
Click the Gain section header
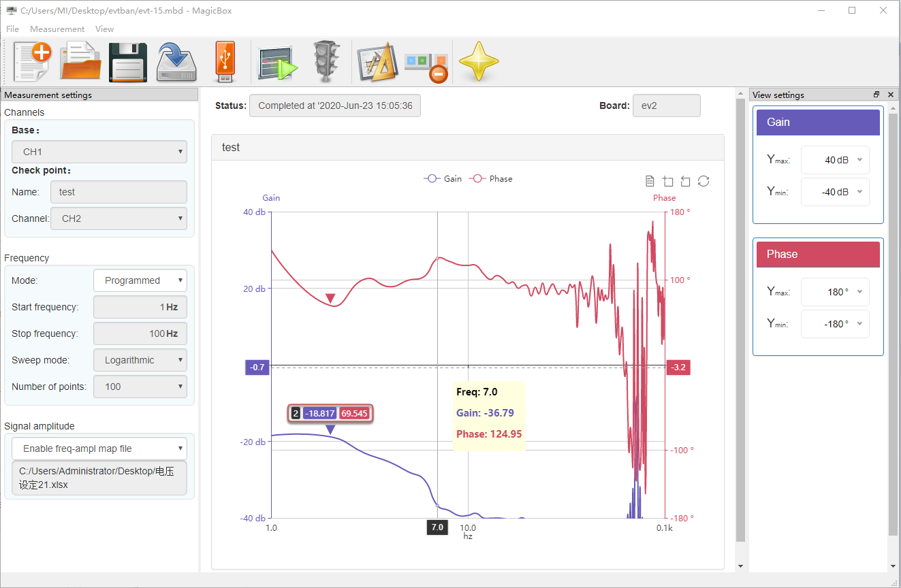[x=818, y=122]
